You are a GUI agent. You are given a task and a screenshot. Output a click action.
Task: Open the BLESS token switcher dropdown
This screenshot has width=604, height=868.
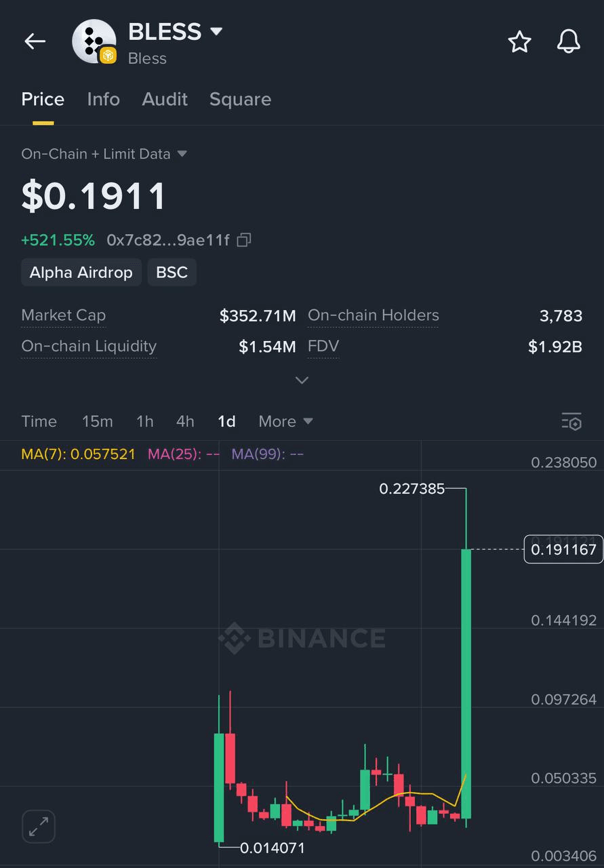[x=216, y=31]
